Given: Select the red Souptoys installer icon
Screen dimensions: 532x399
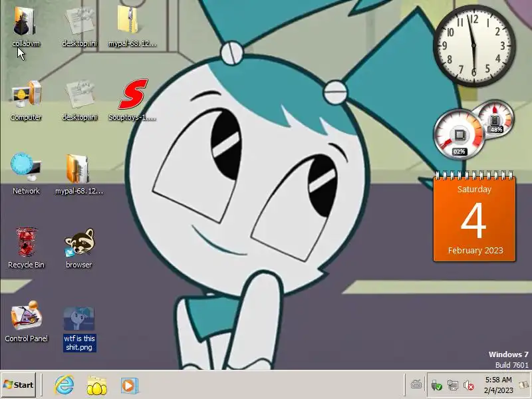Looking at the screenshot, I should (132, 94).
